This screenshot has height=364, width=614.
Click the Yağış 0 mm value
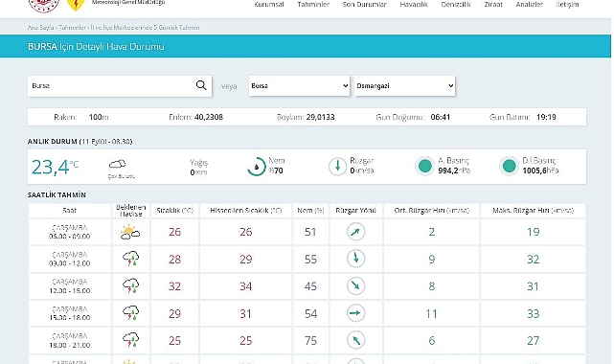tap(198, 172)
